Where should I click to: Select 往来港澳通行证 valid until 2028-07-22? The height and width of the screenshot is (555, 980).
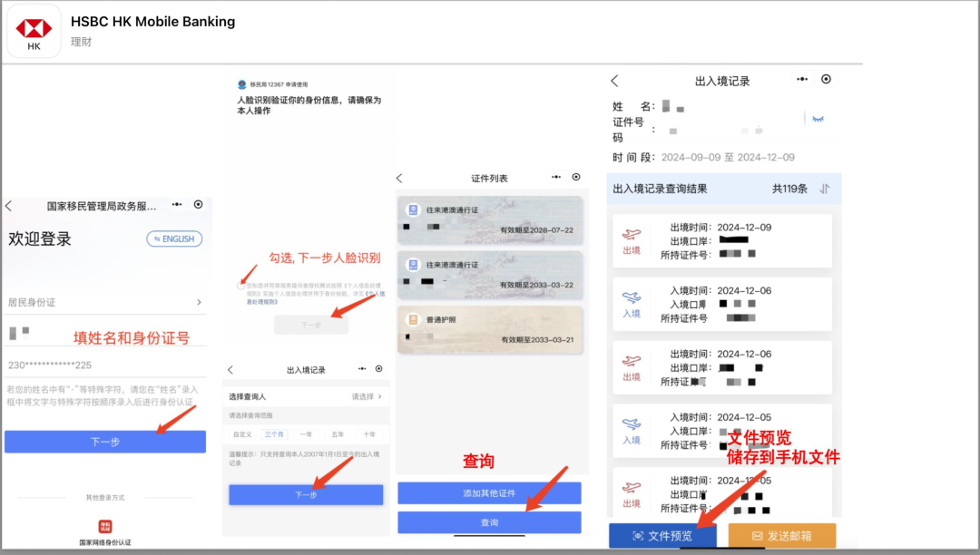pos(490,220)
